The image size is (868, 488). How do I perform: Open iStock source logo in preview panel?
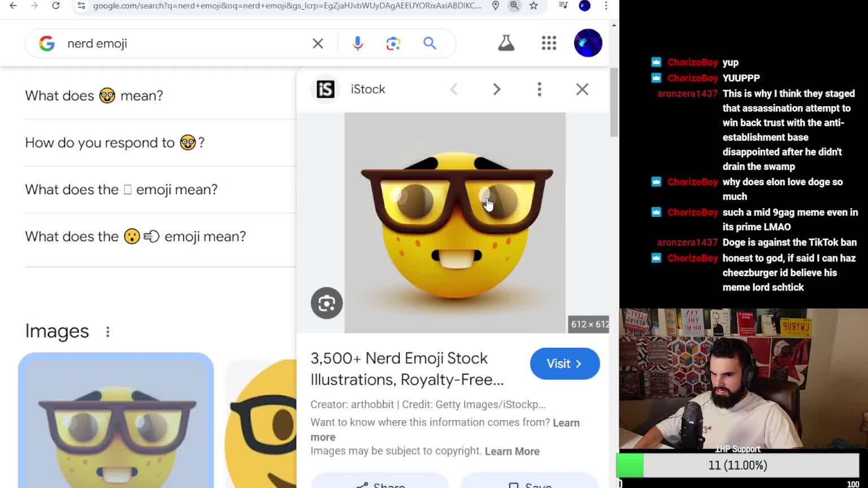(x=325, y=89)
